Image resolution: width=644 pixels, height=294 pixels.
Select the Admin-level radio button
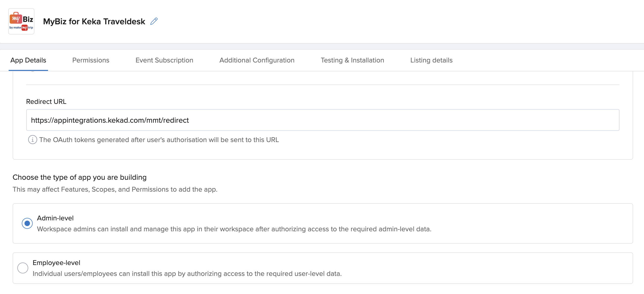(x=27, y=223)
